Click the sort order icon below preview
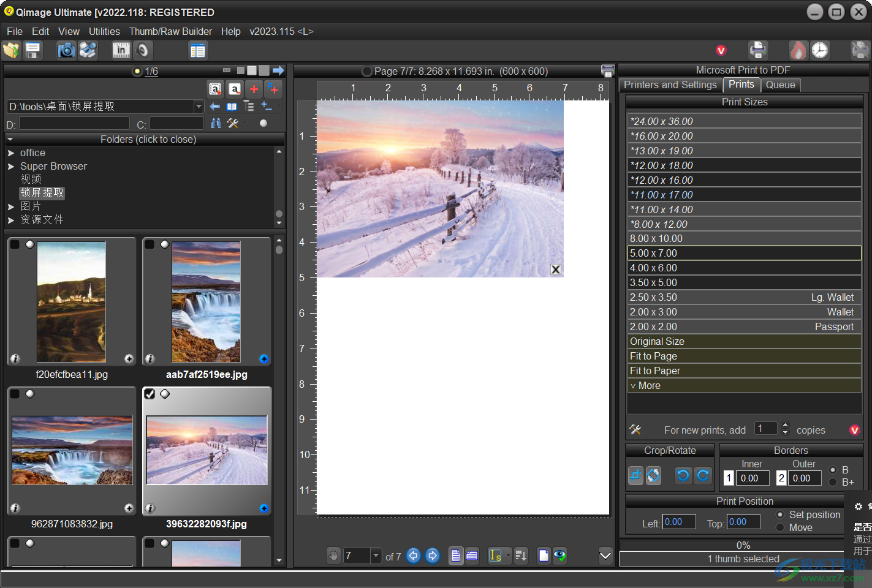This screenshot has width=872, height=588. click(x=521, y=556)
